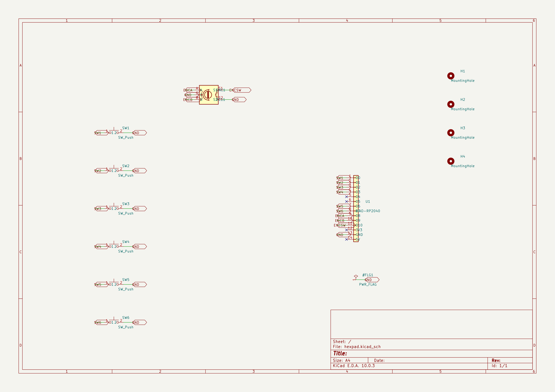Click the MountingHole text under H2
This screenshot has width=555, height=392.
[463, 109]
